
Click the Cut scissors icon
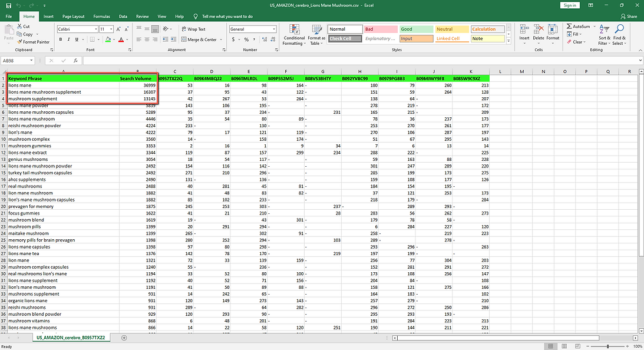pyautogui.click(x=19, y=27)
